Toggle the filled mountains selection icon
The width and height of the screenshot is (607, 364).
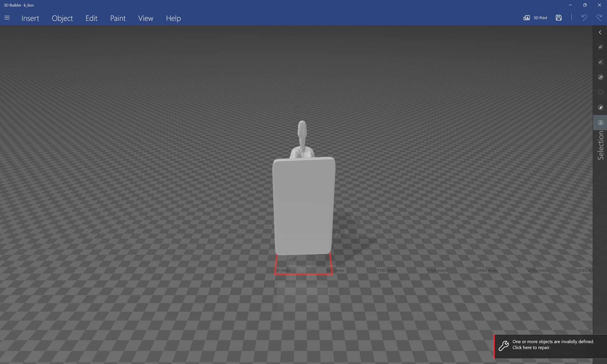600,107
